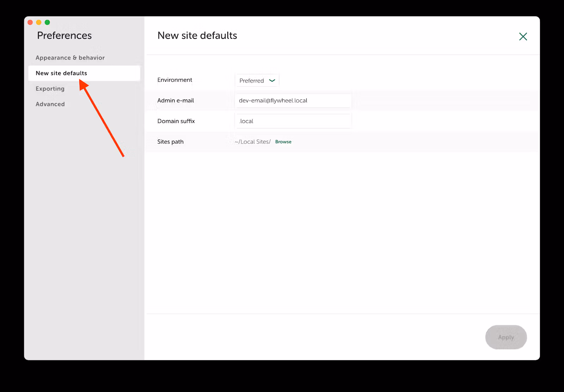This screenshot has width=564, height=392.
Task: Click the Browse link next to Sites path
Action: pos(283,142)
